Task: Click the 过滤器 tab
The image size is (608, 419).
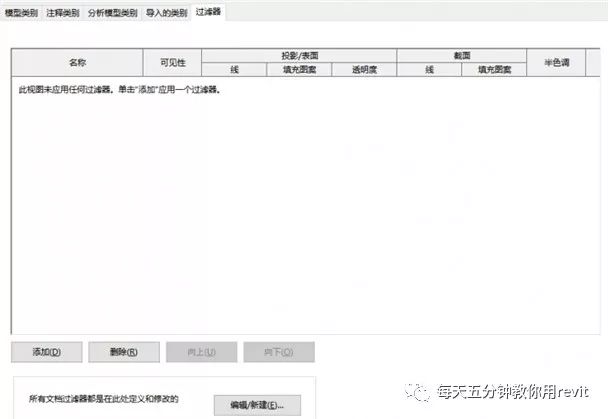Action: pyautogui.click(x=208, y=12)
